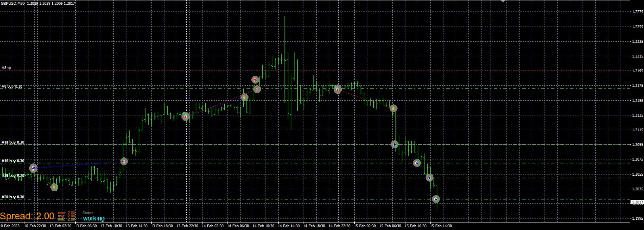
Task: Select the 1.2095 price scale label
Action: [638, 145]
